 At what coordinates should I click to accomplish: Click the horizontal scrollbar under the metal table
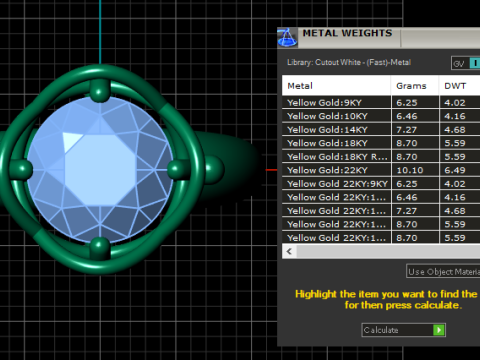click(381, 251)
